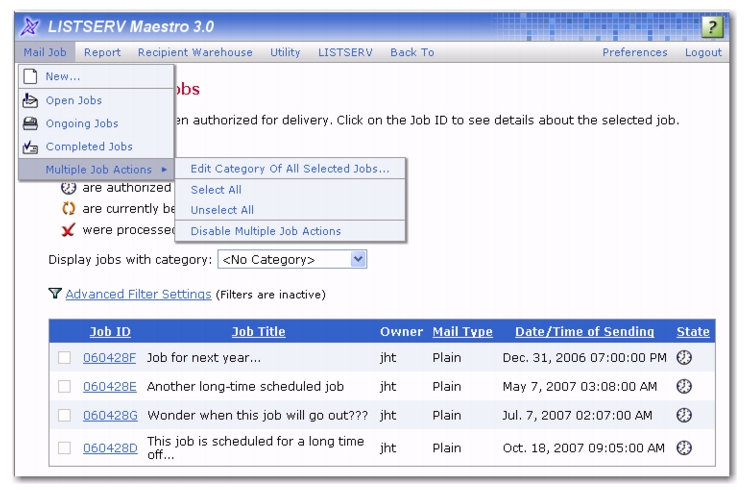The image size is (749, 492).
Task: Click clock state icon for job 060428D
Action: (684, 448)
